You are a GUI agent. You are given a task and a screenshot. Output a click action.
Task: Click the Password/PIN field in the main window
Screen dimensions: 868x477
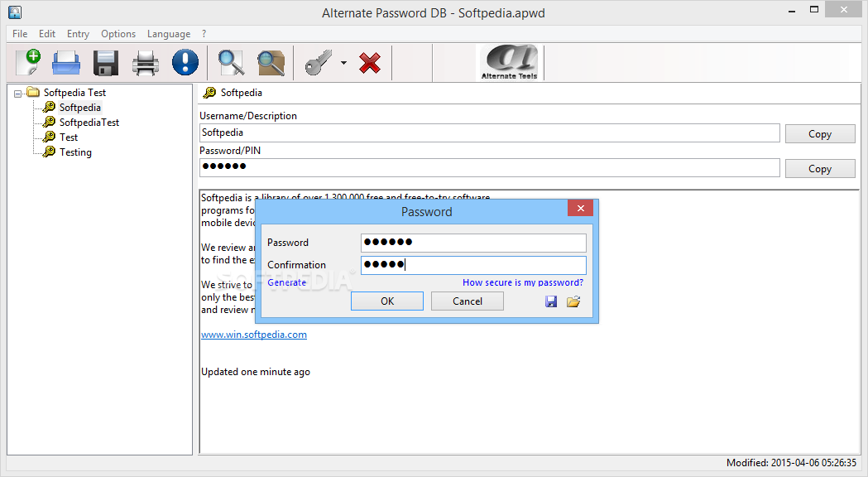(489, 167)
